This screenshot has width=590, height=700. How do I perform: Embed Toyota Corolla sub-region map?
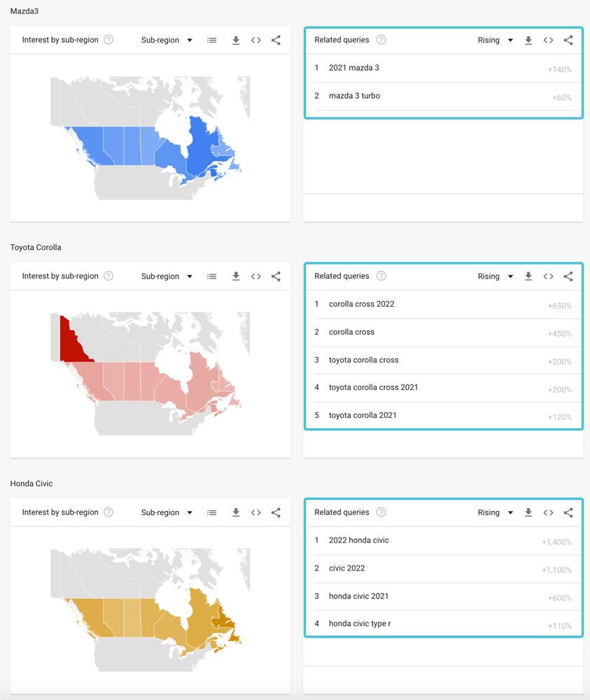pos(256,276)
